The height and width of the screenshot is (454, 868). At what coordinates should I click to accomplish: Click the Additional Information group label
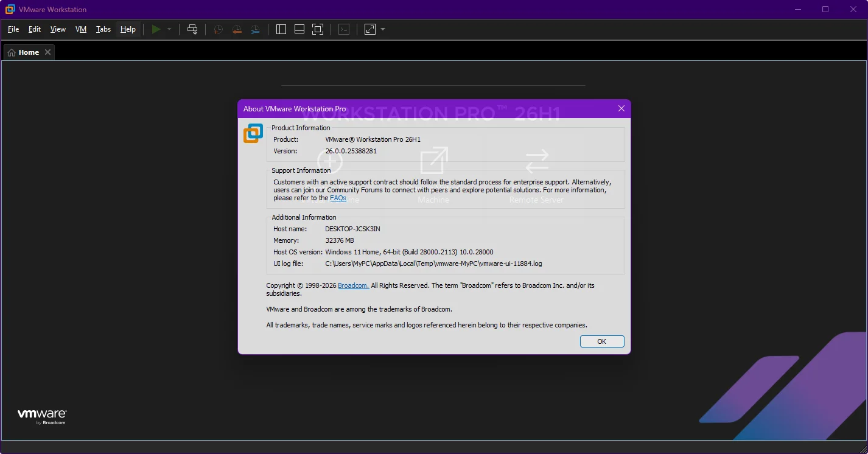pos(304,217)
